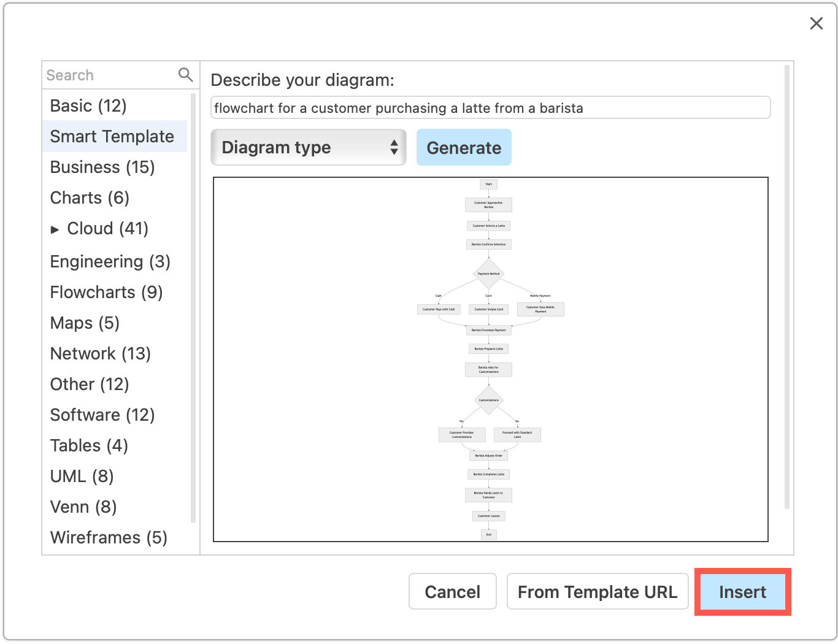
Task: Cancel the template dialog
Action: [x=453, y=591]
